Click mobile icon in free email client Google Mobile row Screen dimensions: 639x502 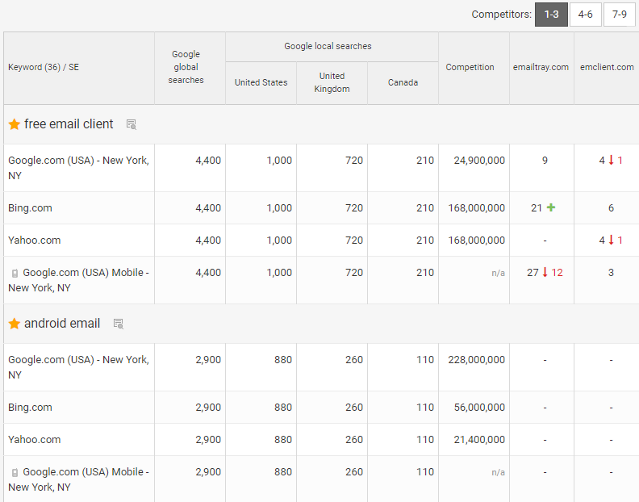click(15, 273)
